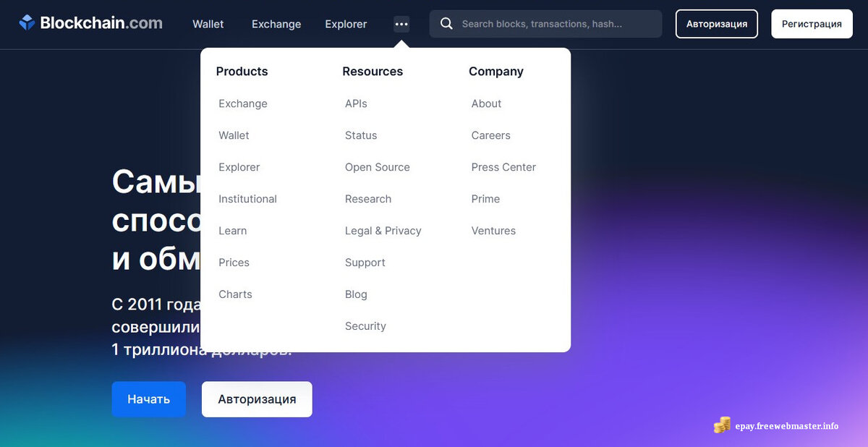Viewport: 868px width, 447px height.
Task: Click the white Авторизация hero button
Action: pos(257,399)
